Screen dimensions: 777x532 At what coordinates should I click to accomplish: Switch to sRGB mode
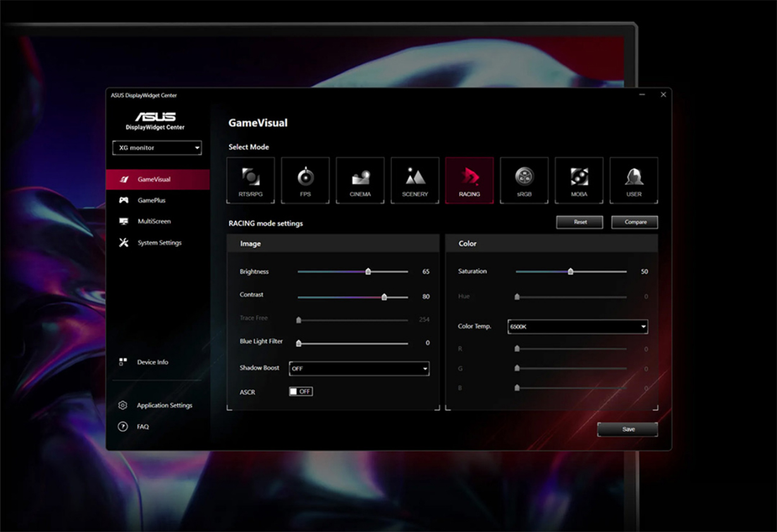(x=524, y=179)
